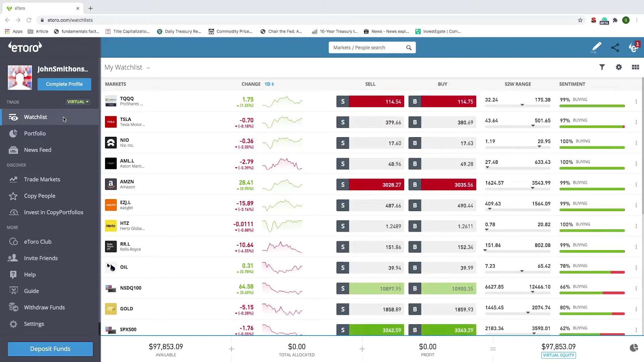Open News Feed in the sidebar
This screenshot has height=362, width=644.
(49, 150)
